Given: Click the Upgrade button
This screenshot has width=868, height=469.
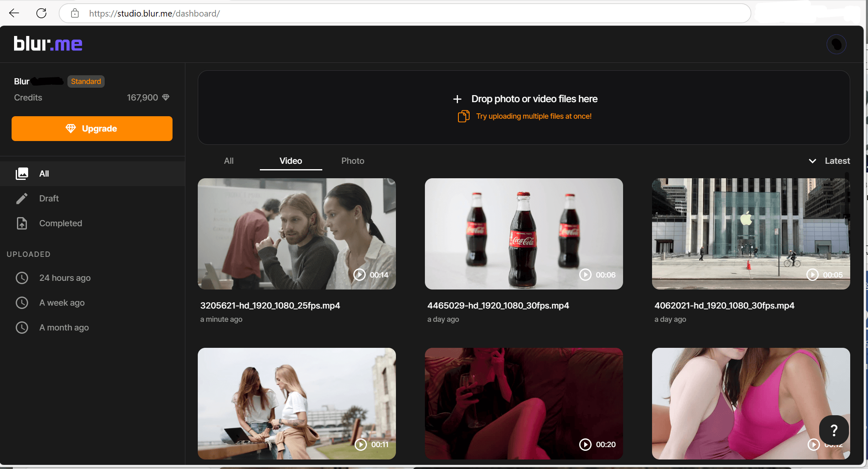Looking at the screenshot, I should (x=92, y=128).
